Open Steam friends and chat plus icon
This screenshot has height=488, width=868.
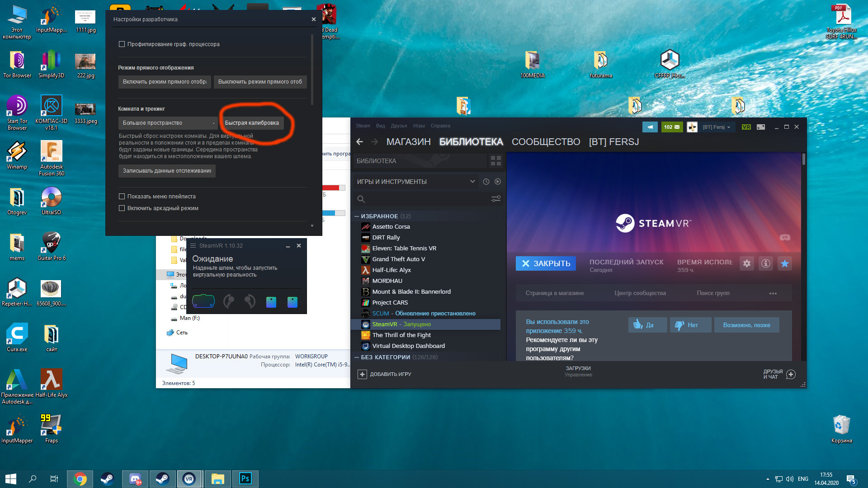pos(791,374)
